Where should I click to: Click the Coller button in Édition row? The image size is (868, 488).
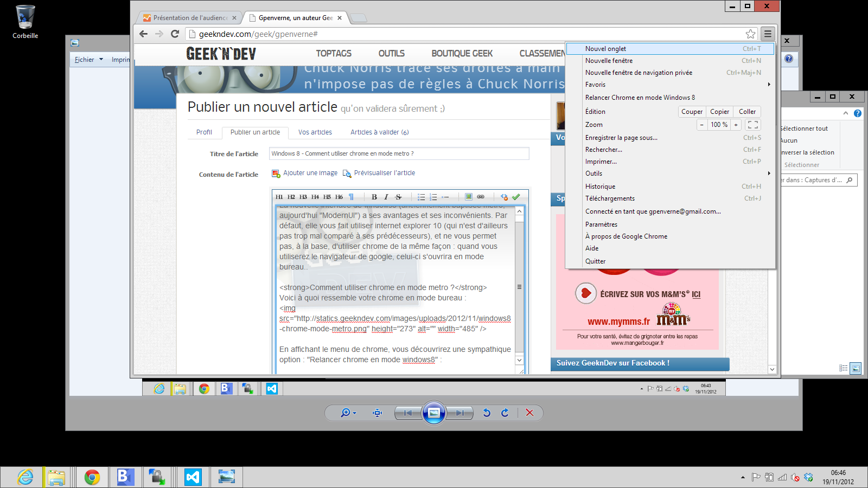tap(747, 112)
